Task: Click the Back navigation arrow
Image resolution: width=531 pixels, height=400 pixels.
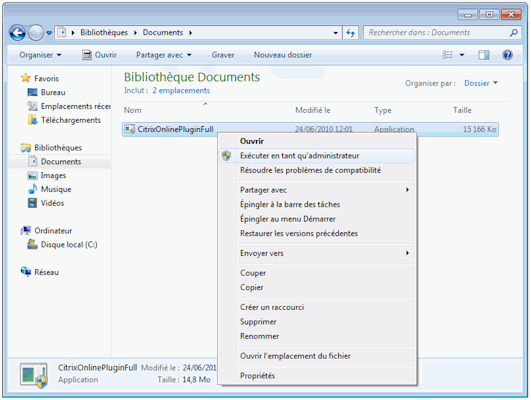Action: click(18, 33)
